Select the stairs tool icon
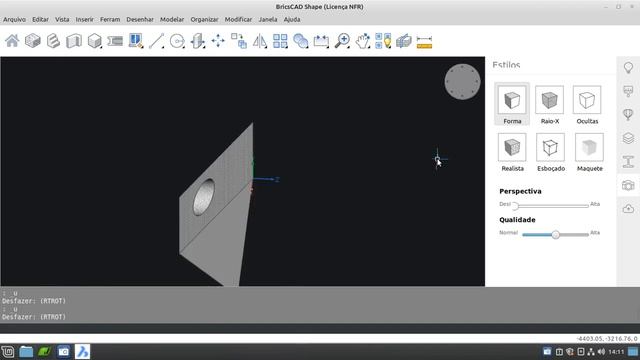Image resolution: width=640 pixels, height=360 pixels. tap(53, 41)
